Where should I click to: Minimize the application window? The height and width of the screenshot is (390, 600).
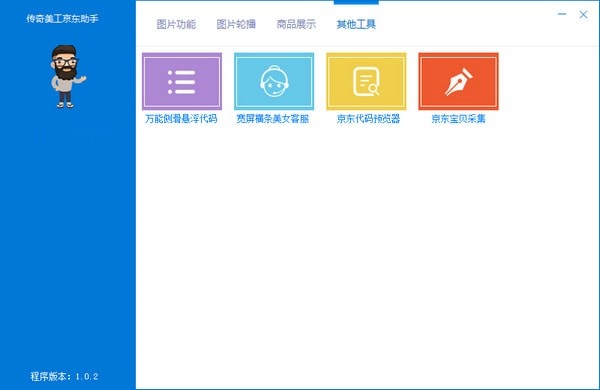(x=562, y=14)
